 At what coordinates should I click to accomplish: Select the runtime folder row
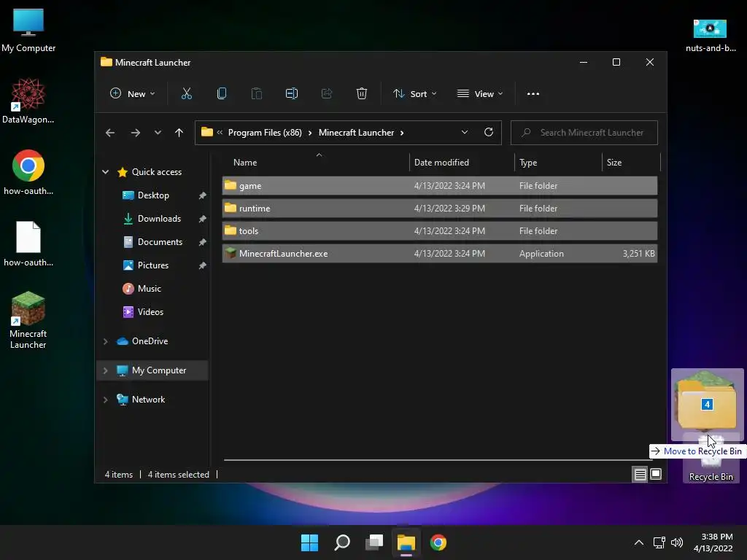[440, 208]
